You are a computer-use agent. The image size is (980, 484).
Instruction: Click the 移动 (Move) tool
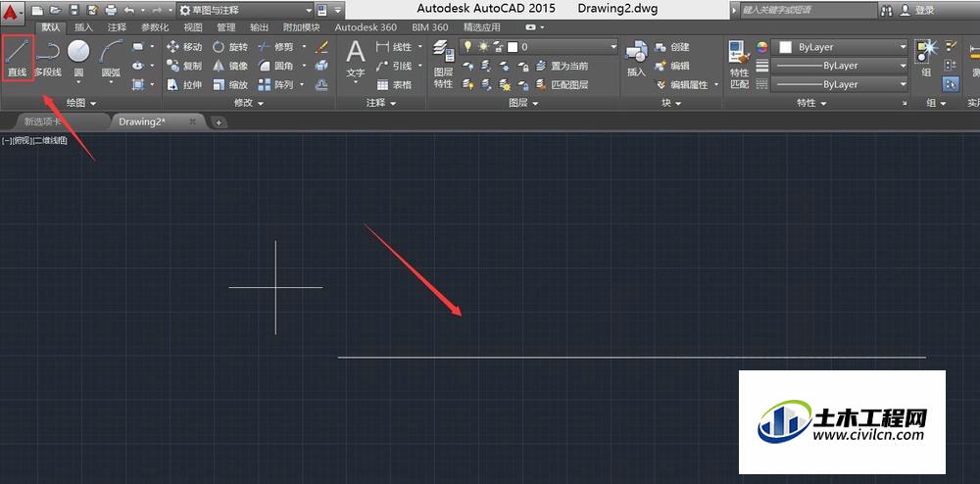coord(184,47)
